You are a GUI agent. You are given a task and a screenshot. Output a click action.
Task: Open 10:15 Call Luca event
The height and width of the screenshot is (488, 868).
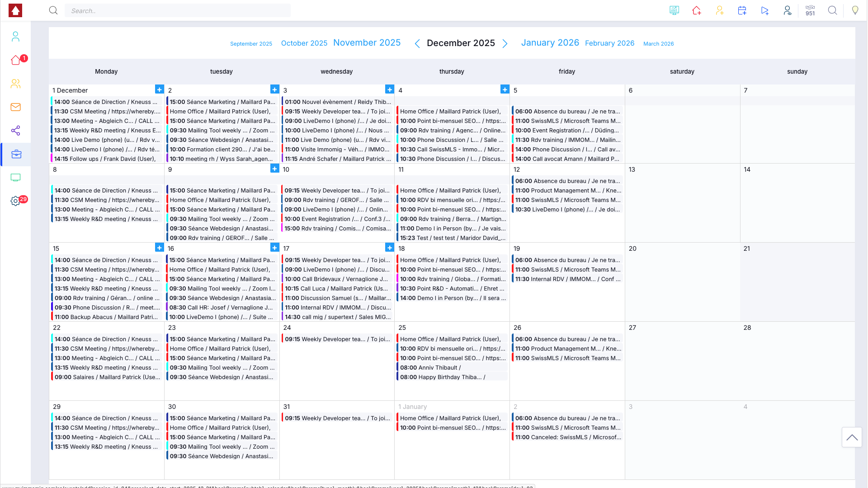[337, 288]
